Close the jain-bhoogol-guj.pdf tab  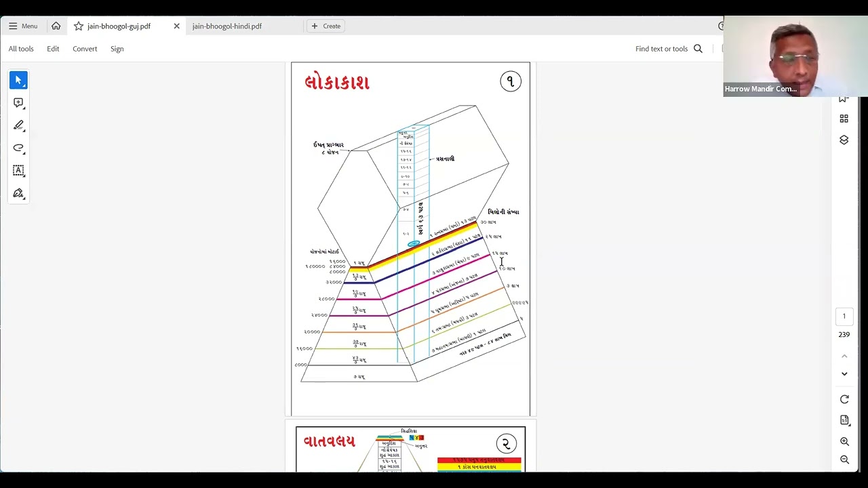(x=176, y=26)
